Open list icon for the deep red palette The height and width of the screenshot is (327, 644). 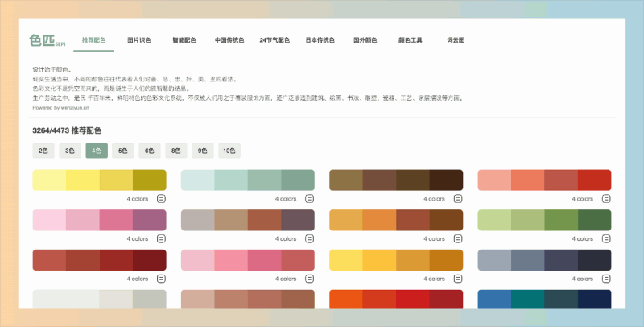[161, 279]
